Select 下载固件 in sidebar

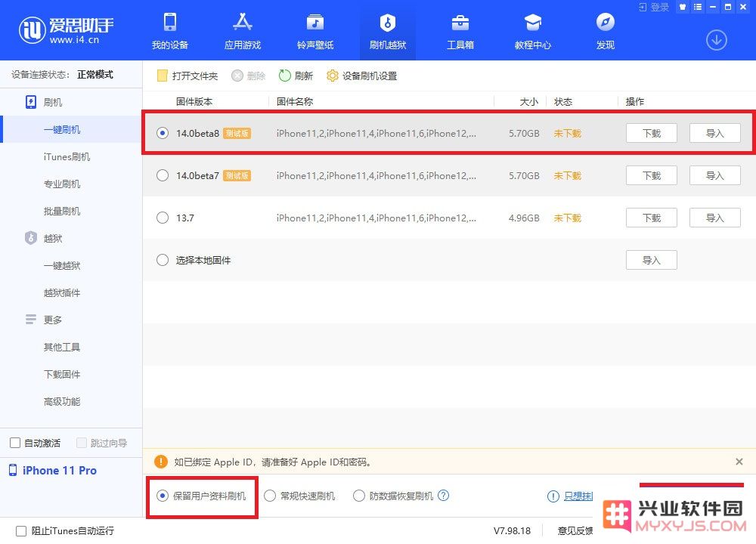pyautogui.click(x=62, y=375)
